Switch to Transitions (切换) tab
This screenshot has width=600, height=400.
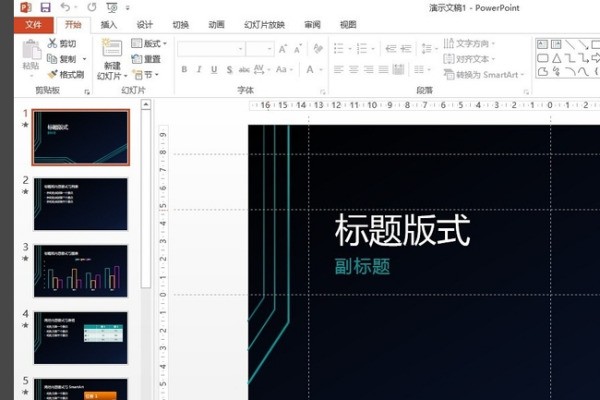[181, 25]
